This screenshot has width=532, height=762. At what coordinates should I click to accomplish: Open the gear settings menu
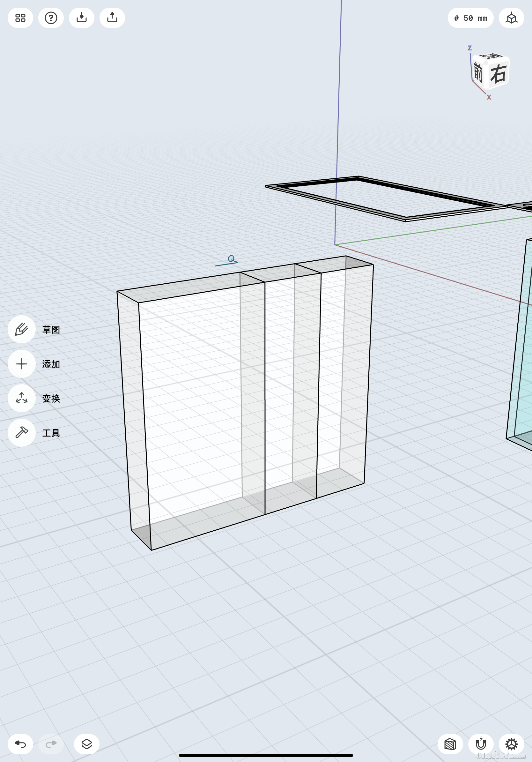pyautogui.click(x=511, y=744)
